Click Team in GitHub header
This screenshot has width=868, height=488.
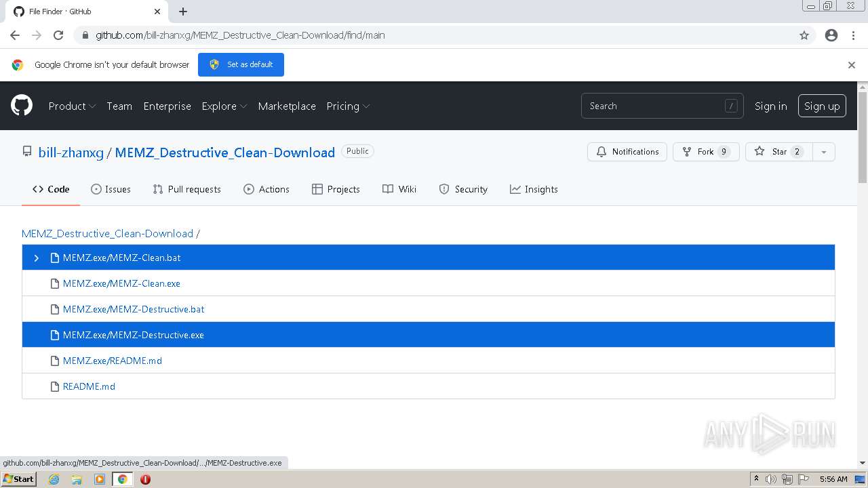point(119,106)
